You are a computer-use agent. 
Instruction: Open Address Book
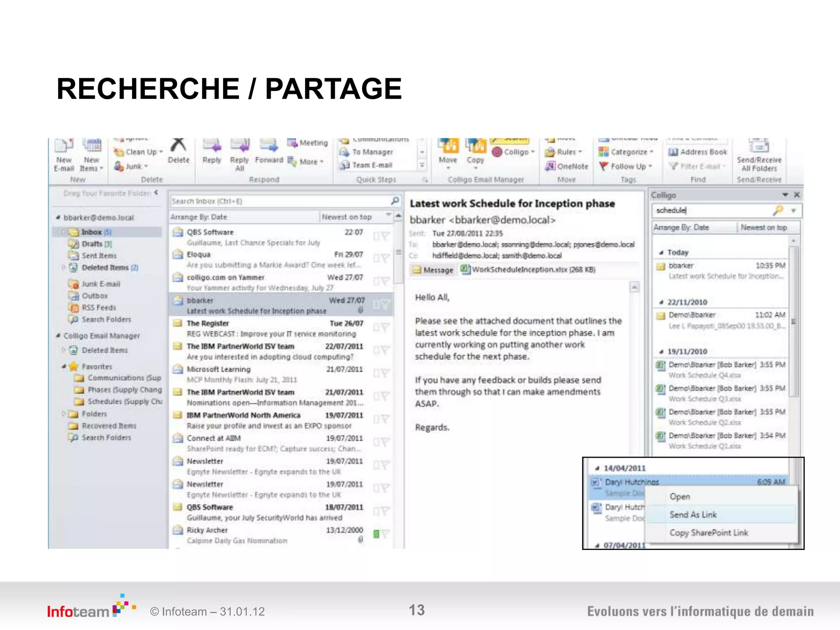(697, 152)
